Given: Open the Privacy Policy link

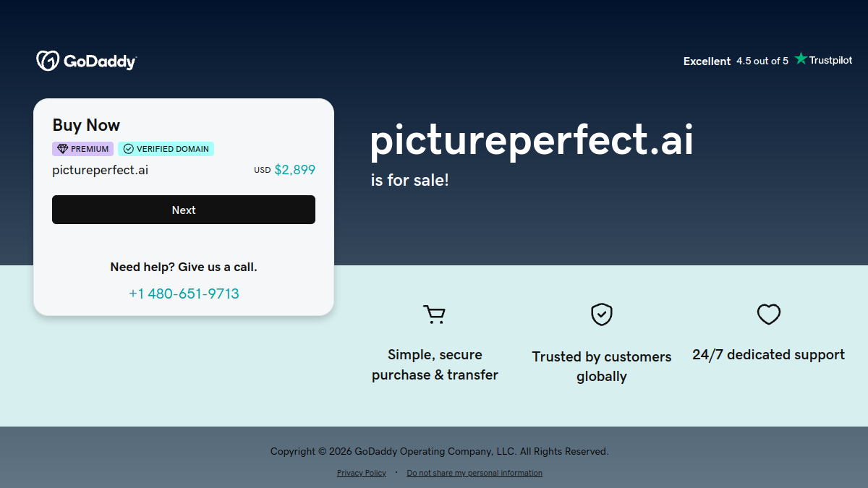Looking at the screenshot, I should (362, 473).
